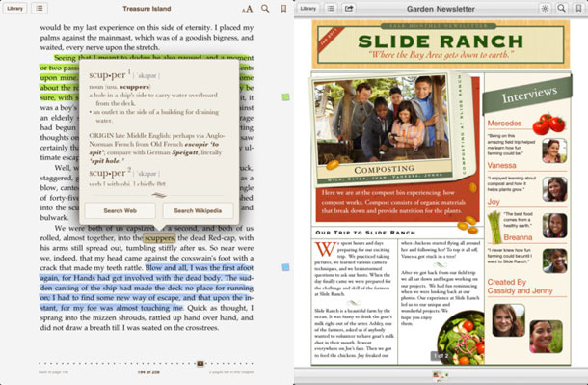
Task: Bookmark the Garden Newsletter page
Action: coord(578,9)
